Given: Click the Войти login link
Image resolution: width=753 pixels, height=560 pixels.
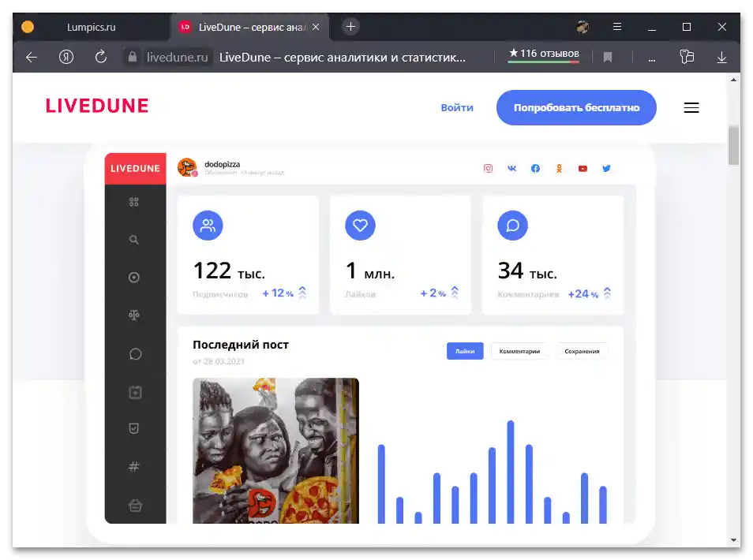Looking at the screenshot, I should [x=457, y=107].
